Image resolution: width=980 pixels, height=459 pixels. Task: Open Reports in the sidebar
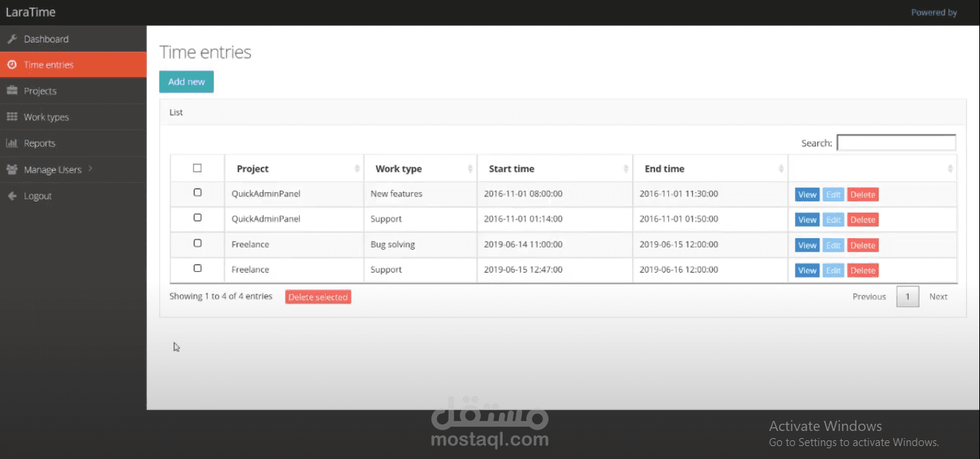[73, 143]
